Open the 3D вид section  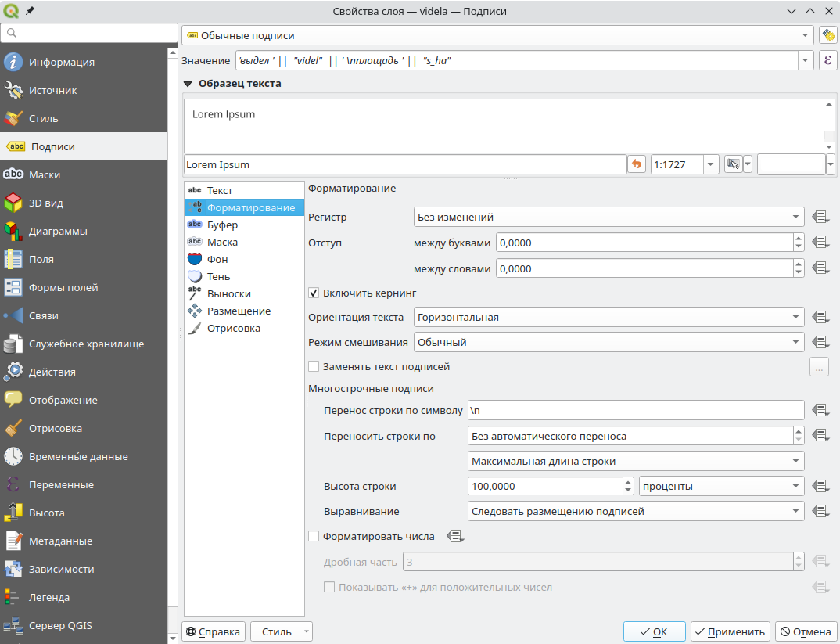(84, 203)
